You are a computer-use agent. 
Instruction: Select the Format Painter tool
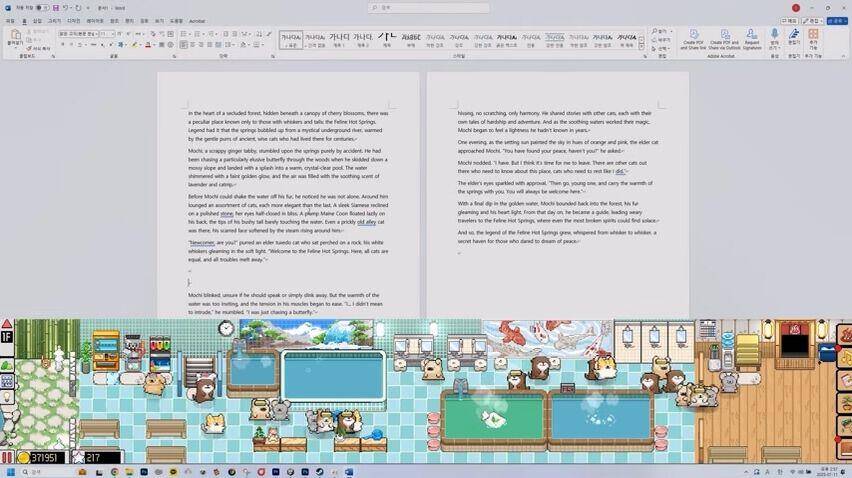point(39,48)
